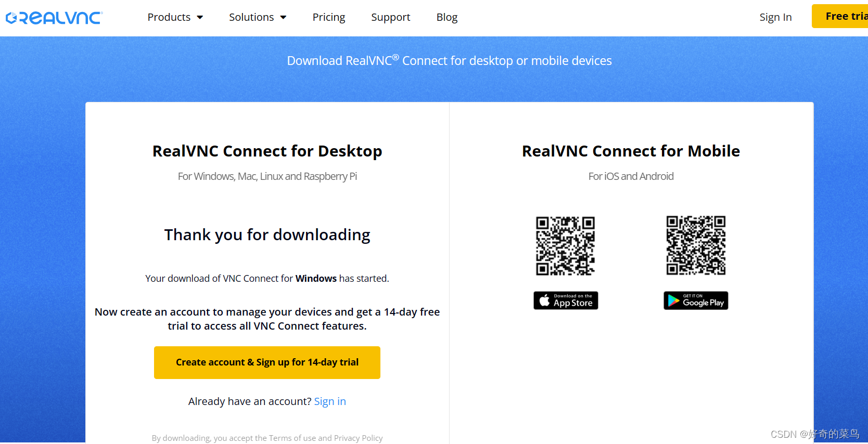
Task: Click Create account & Sign up button
Action: (267, 362)
